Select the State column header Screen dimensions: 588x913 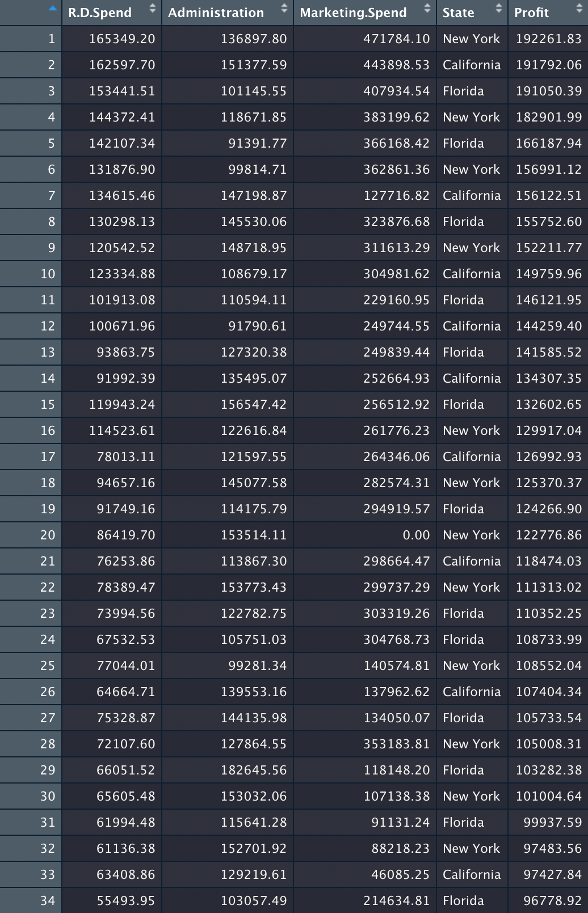pyautogui.click(x=472, y=12)
